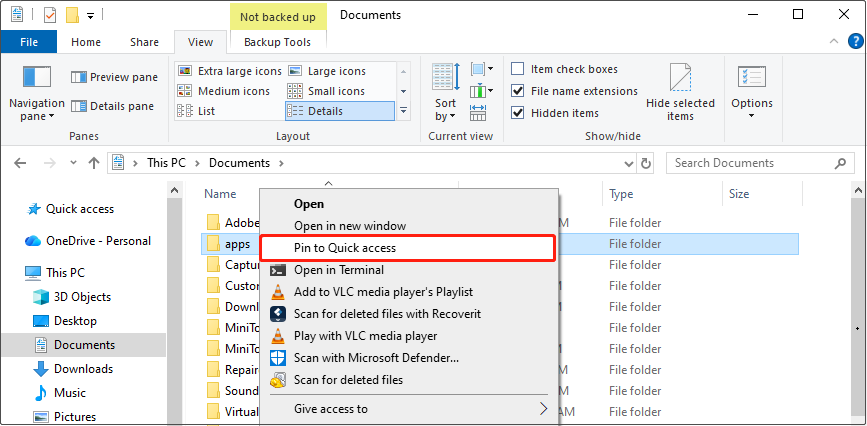Expand Give access to submenu
Viewport: 867px width, 426px height.
pyautogui.click(x=409, y=409)
